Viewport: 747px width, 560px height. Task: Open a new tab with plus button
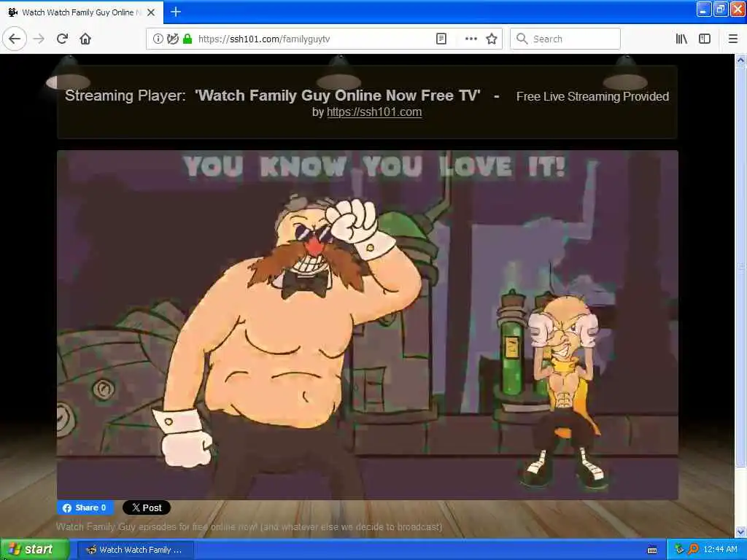pos(176,12)
